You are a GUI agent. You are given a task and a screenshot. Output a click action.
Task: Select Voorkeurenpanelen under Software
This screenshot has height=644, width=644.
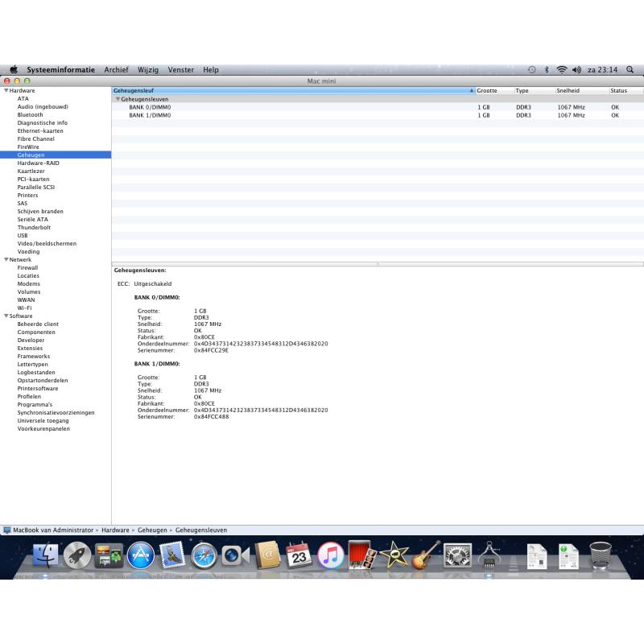click(x=43, y=428)
